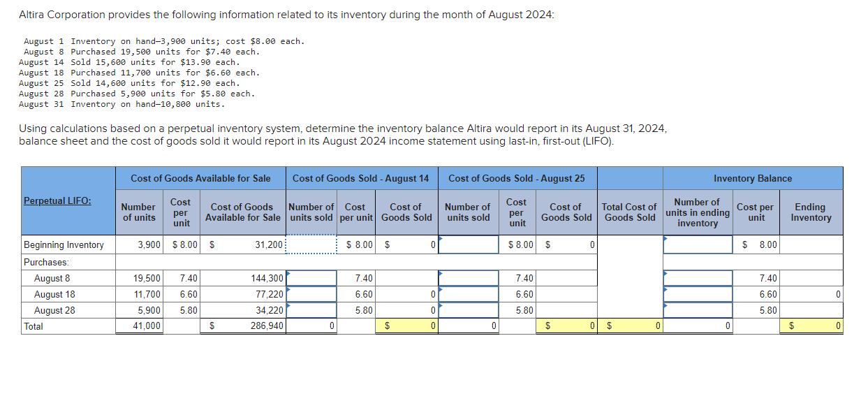Screen dimensions: 868x417
Task: Click the Inventory Balance group header
Action: pos(753,178)
